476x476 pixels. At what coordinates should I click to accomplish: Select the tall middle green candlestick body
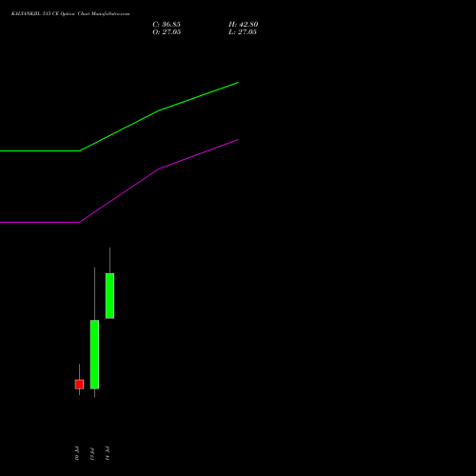[x=94, y=354]
